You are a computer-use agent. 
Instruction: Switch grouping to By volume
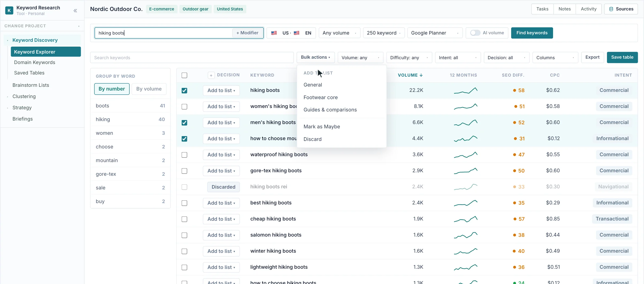(x=149, y=89)
